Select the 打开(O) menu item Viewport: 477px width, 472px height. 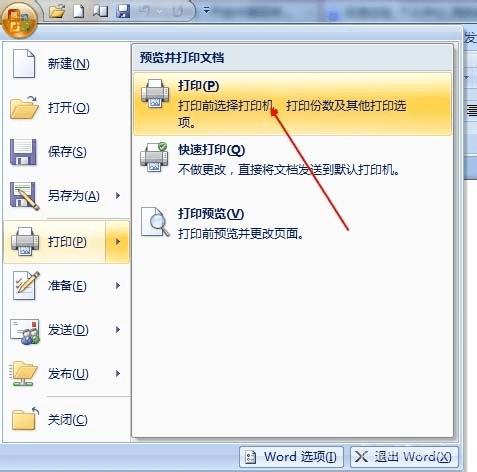pyautogui.click(x=67, y=108)
